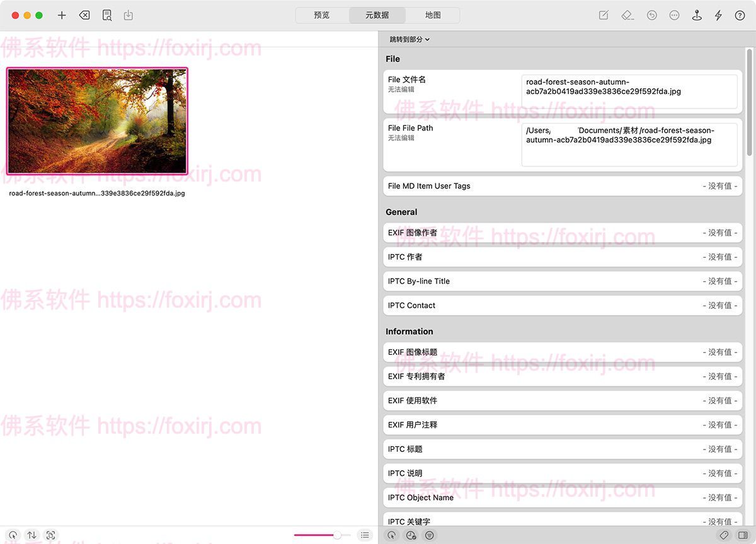The image size is (756, 544).
Task: Click the eraser icon in toolbar
Action: [x=627, y=15]
